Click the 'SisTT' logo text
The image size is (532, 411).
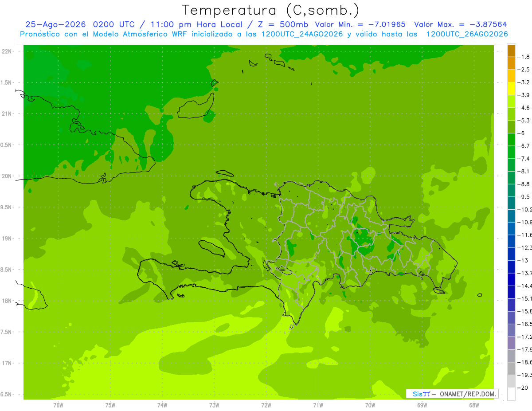421,394
